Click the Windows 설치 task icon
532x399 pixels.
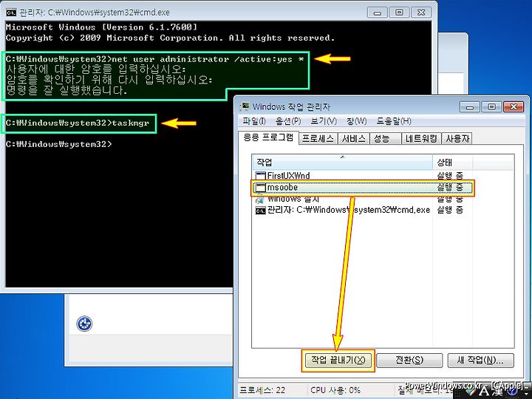260,199
